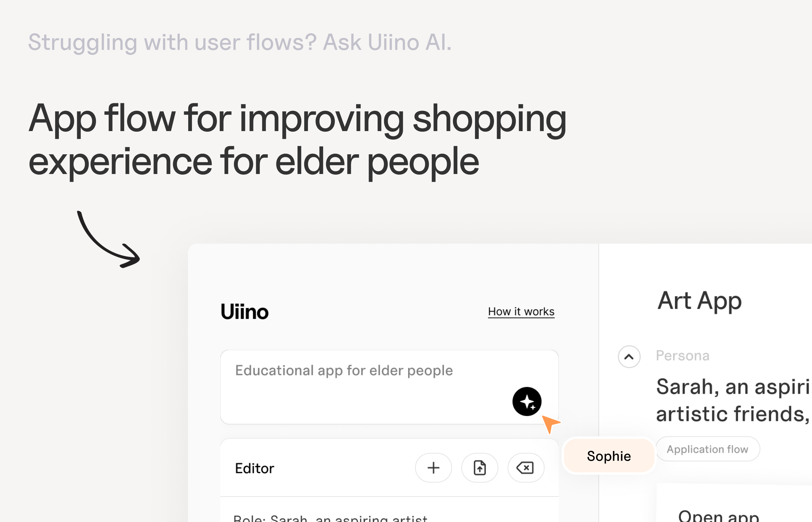Click the plus icon in Editor toolbar
The image size is (812, 522).
click(x=433, y=468)
